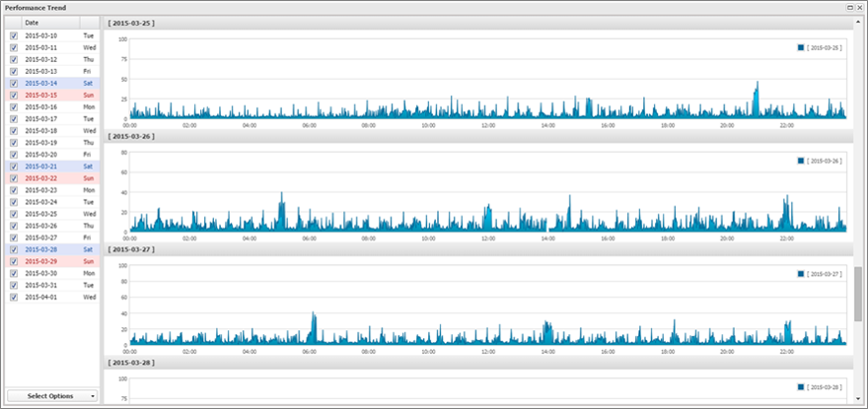
Task: Close the Performance Trend panel
Action: [x=859, y=8]
